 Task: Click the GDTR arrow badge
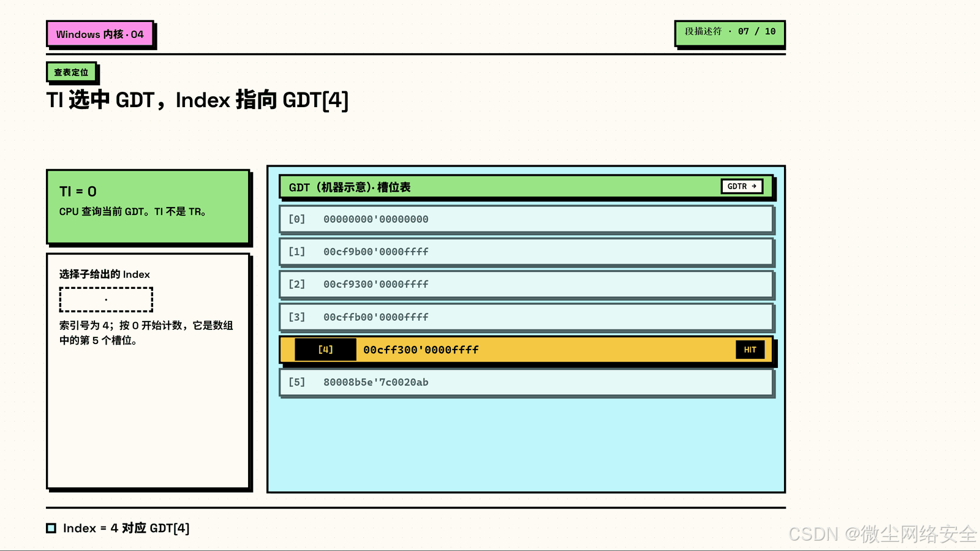pyautogui.click(x=742, y=186)
